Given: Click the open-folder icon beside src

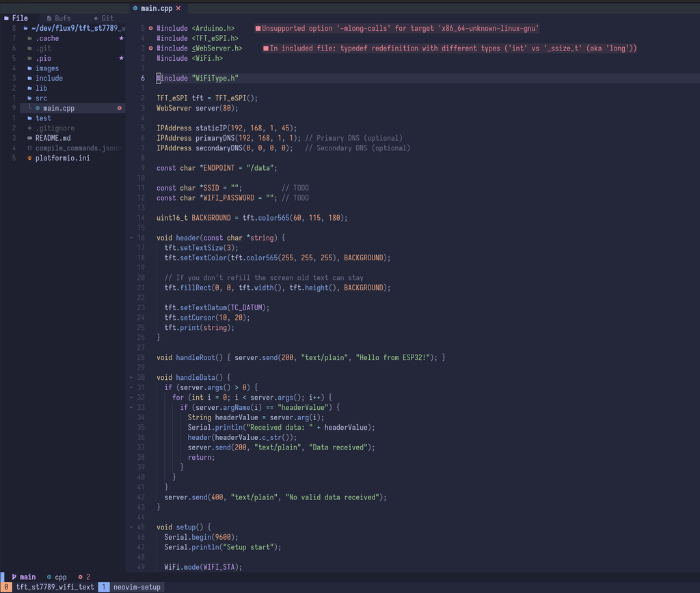Looking at the screenshot, I should [x=29, y=98].
